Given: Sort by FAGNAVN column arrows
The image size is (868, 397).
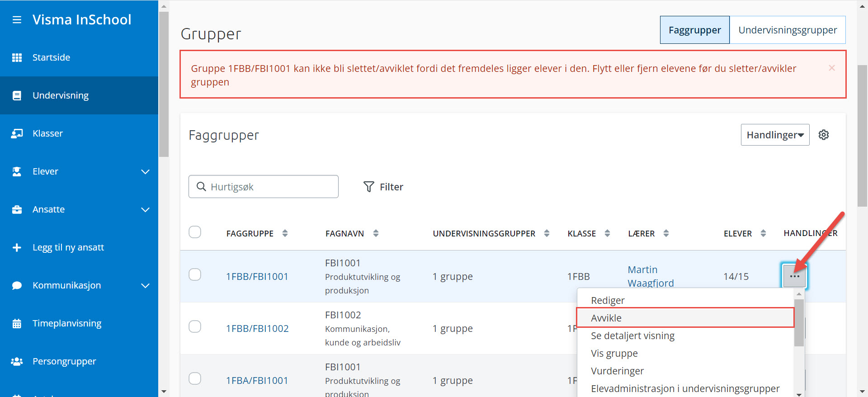Looking at the screenshot, I should (x=376, y=233).
